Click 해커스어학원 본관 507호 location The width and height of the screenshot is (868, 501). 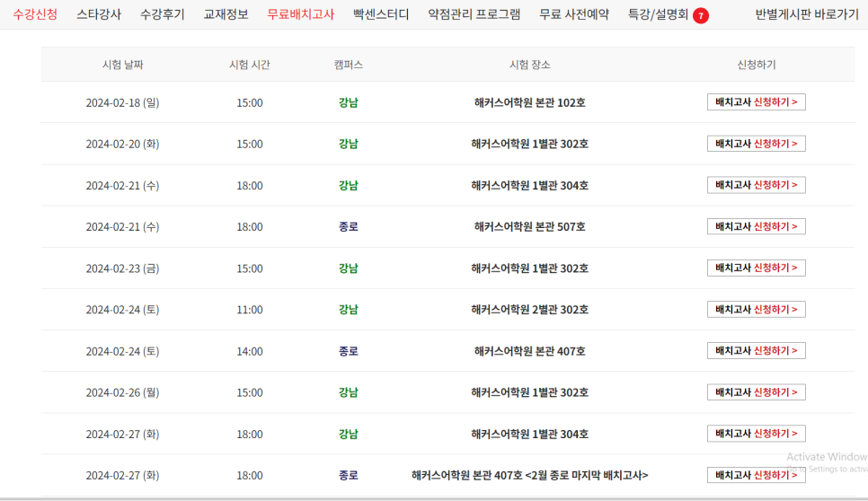[530, 227]
